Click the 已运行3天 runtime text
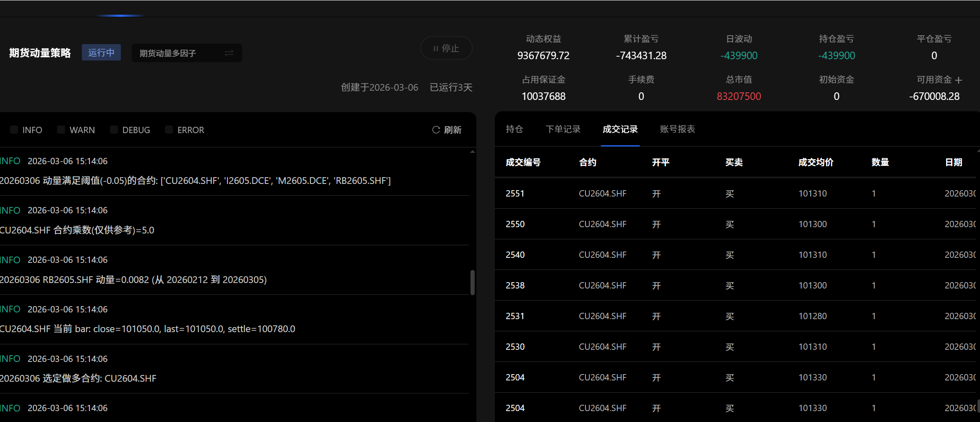The width and height of the screenshot is (980, 422). pos(451,87)
